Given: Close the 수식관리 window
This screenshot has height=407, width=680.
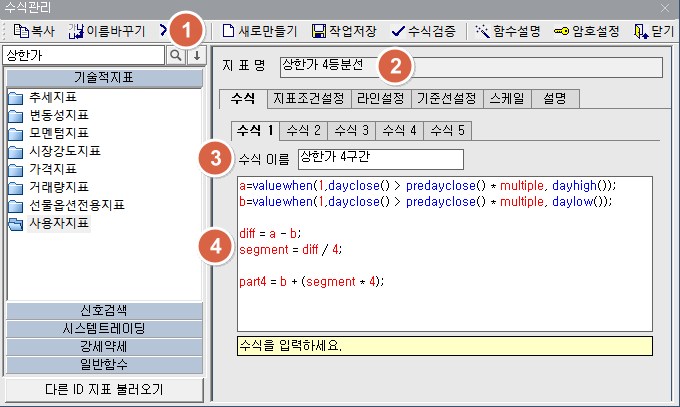Looking at the screenshot, I should click(665, 8).
